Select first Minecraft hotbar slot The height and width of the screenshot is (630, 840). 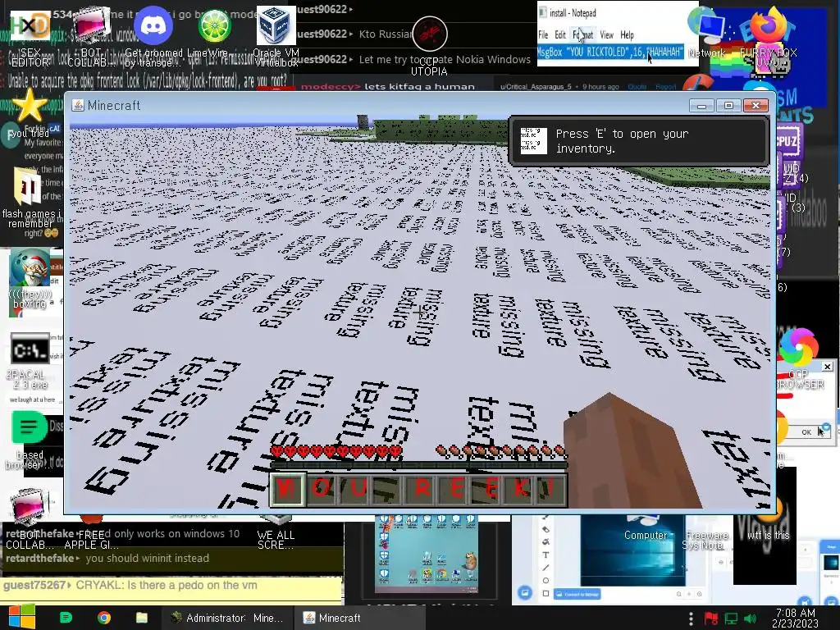pos(288,489)
